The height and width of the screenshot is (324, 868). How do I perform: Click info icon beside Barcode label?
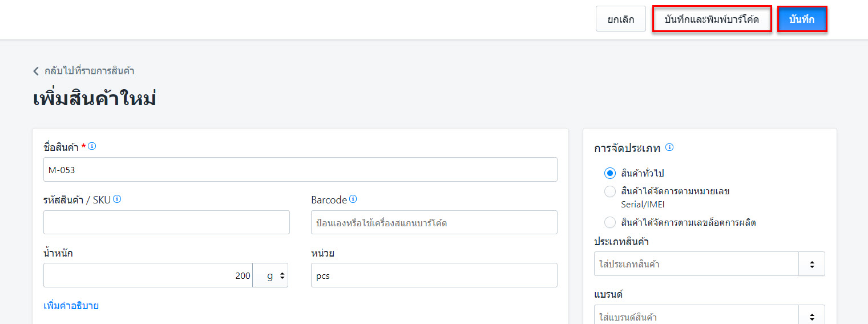(x=353, y=199)
